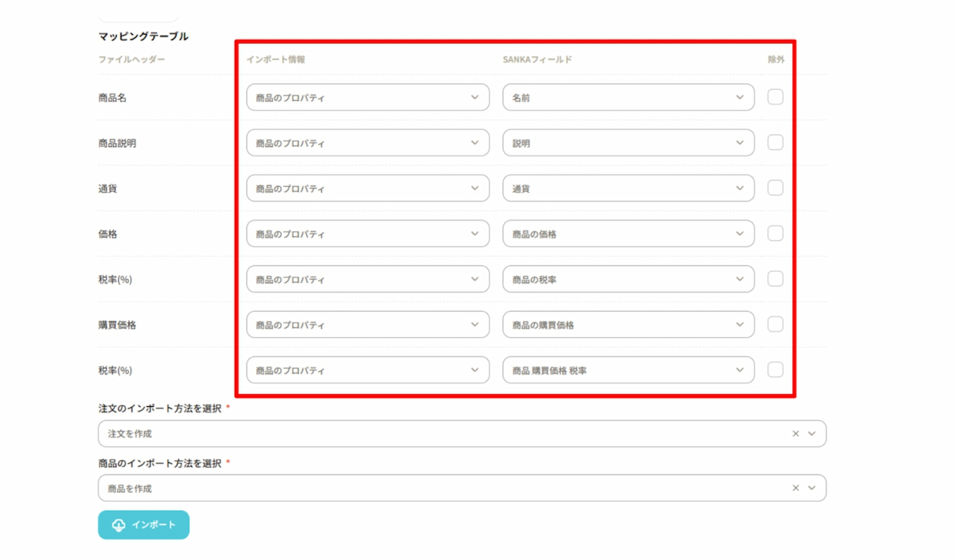
Task: Open the 説明 SANKA field dropdown
Action: tap(628, 143)
